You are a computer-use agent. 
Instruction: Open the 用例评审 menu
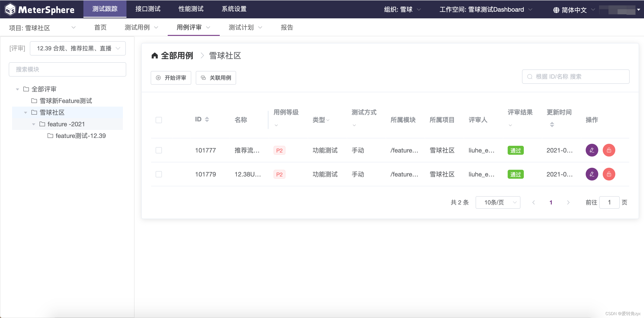coord(194,28)
